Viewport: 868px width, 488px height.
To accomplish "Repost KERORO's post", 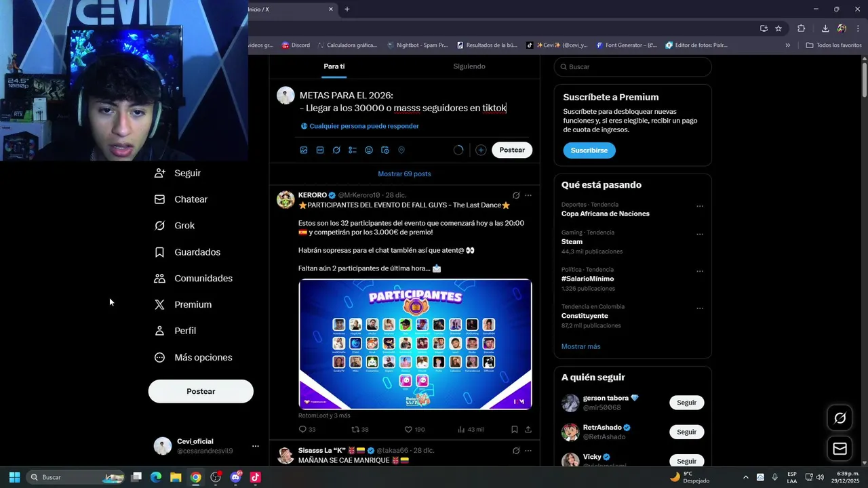I will point(359,429).
